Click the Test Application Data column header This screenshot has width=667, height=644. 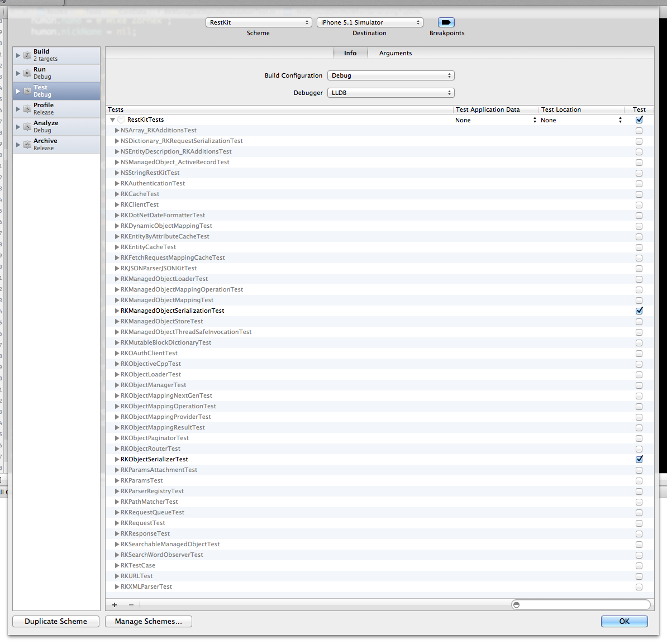(x=496, y=109)
